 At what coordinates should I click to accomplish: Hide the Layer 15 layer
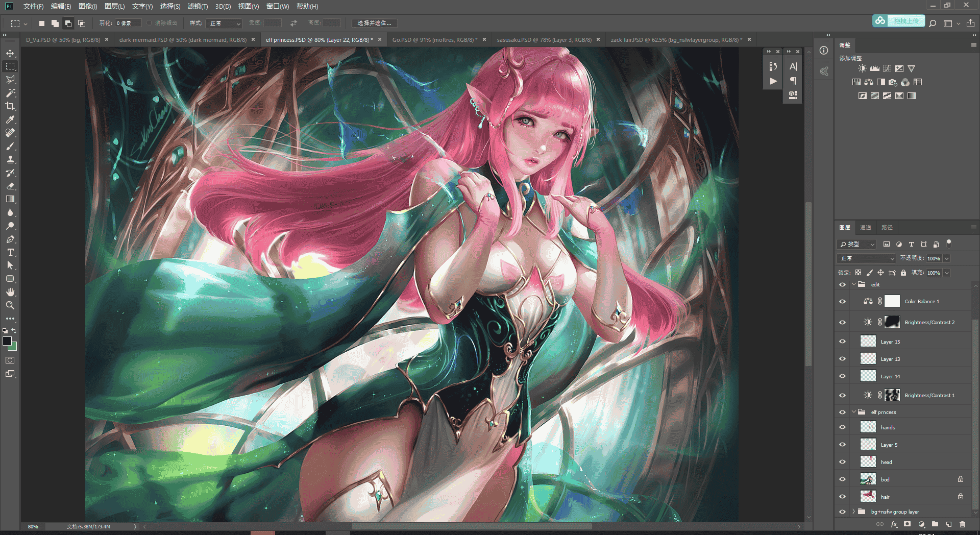tap(843, 342)
